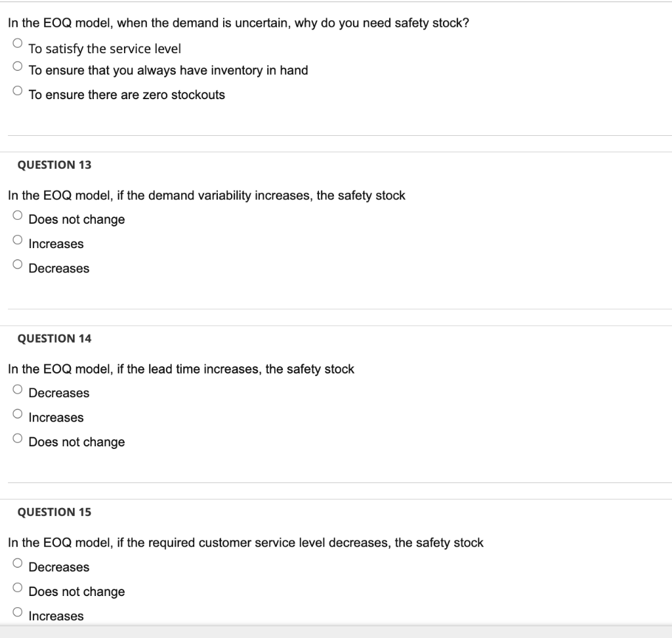Pick 'Increases' for Question 14 lead time
The width and height of the screenshot is (672, 638).
17,414
